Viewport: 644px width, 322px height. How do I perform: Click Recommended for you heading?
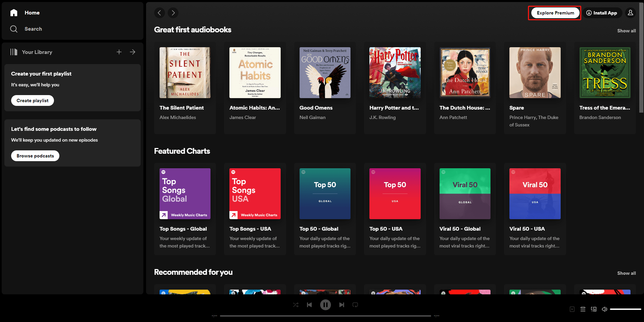point(193,272)
